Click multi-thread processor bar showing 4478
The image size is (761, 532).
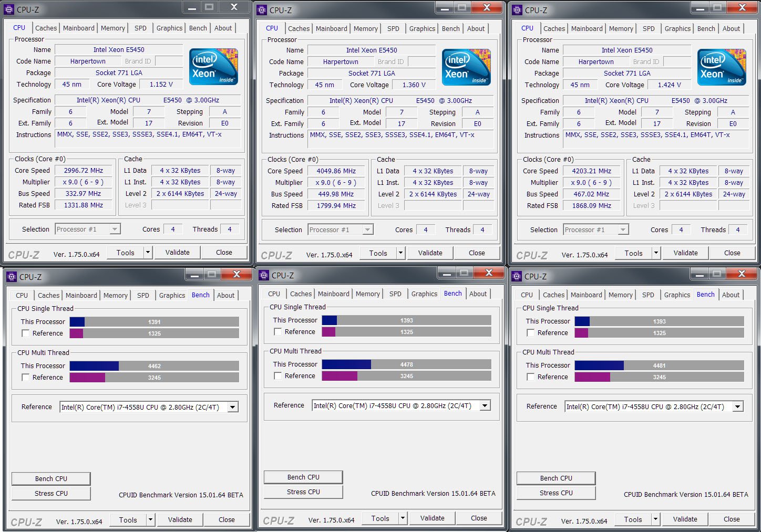406,364
